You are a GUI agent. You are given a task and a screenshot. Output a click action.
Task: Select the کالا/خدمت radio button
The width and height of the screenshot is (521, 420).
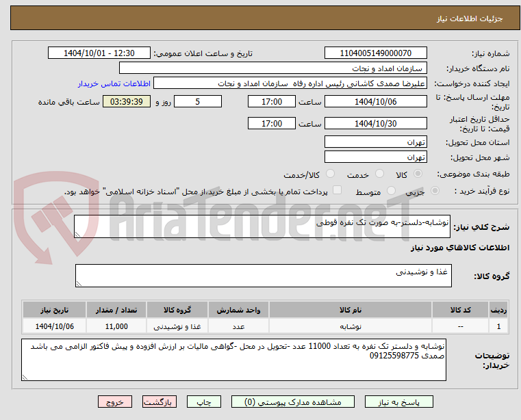coord(330,174)
